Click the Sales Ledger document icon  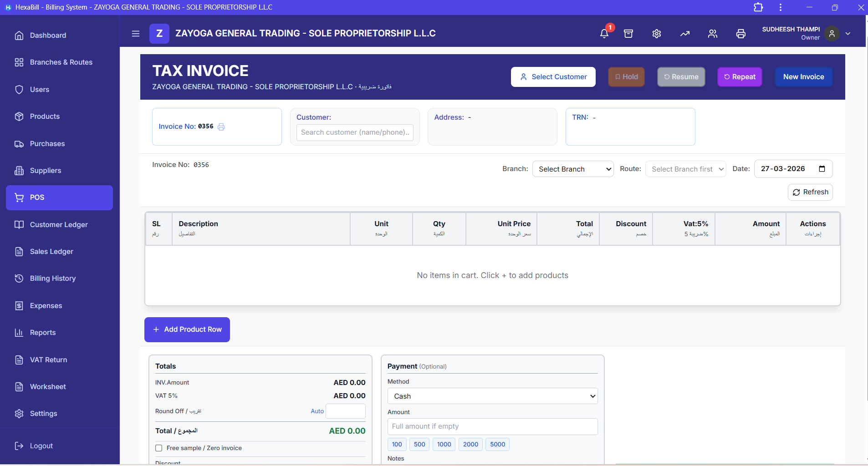[x=19, y=252]
